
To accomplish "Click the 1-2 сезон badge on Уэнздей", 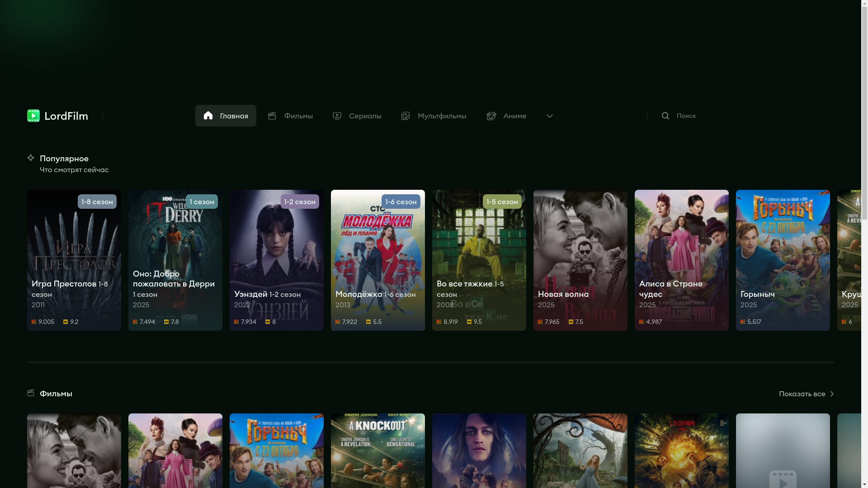I will pos(300,202).
